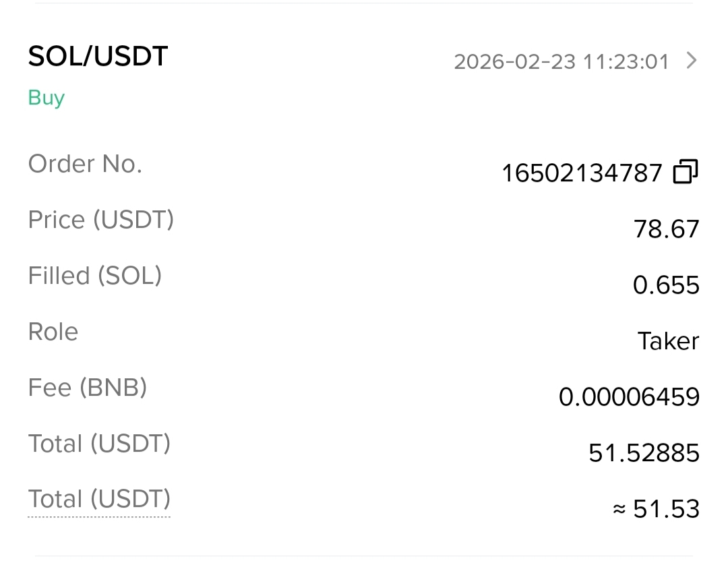This screenshot has width=728, height=563.
Task: Click the top horizontal divider line
Action: 364,3
